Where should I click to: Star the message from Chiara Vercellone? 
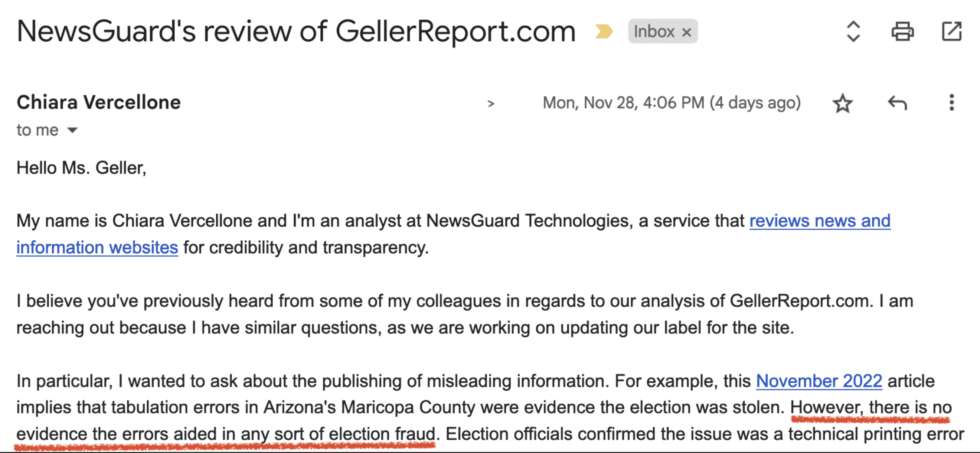coord(842,103)
